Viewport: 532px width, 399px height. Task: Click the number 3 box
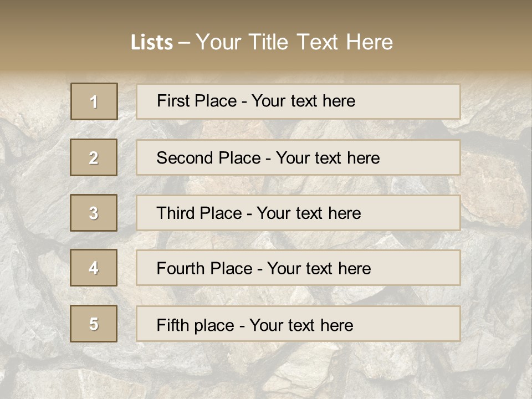pyautogui.click(x=94, y=213)
